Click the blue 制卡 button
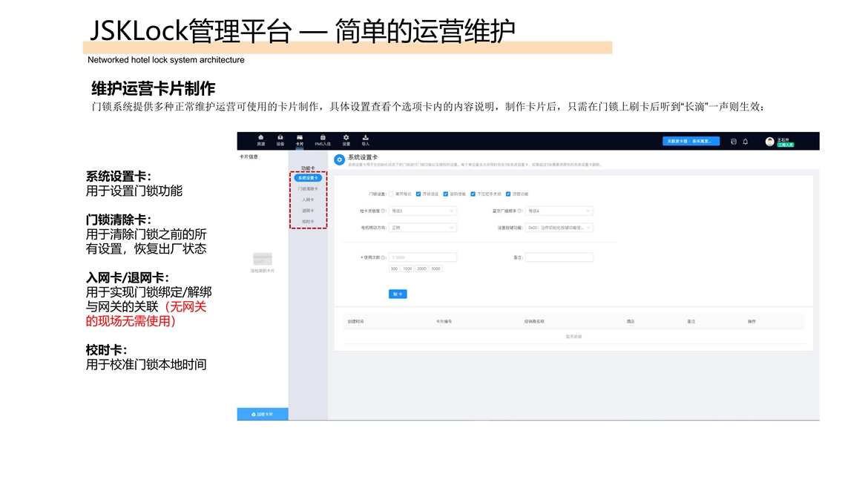 (x=398, y=294)
